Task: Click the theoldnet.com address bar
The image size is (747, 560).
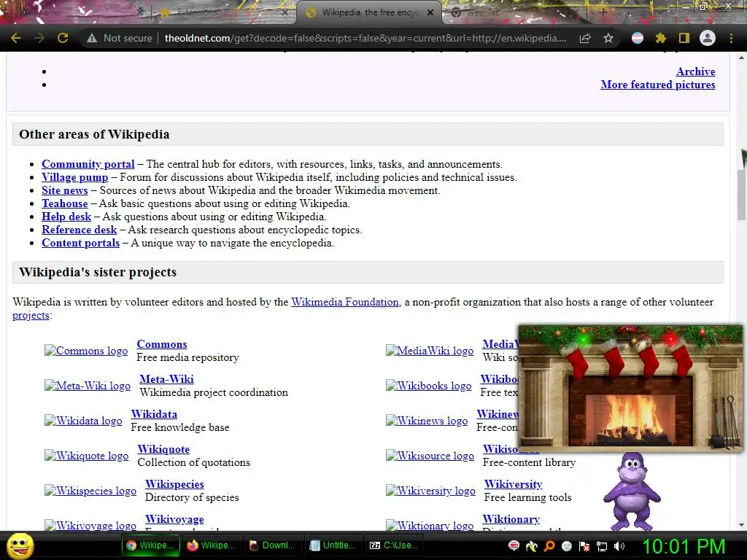Action: point(366,38)
